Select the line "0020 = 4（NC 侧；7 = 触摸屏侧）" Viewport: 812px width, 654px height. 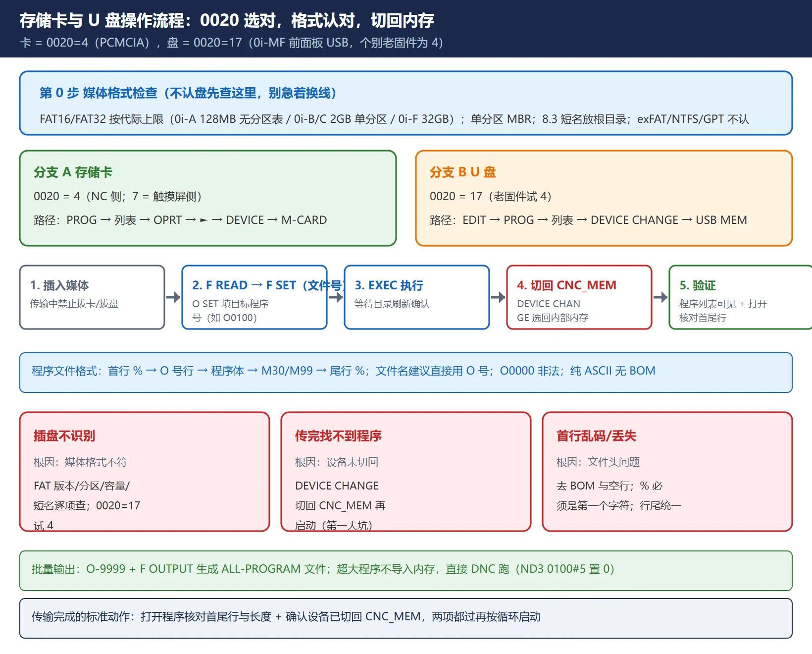[x=118, y=196]
